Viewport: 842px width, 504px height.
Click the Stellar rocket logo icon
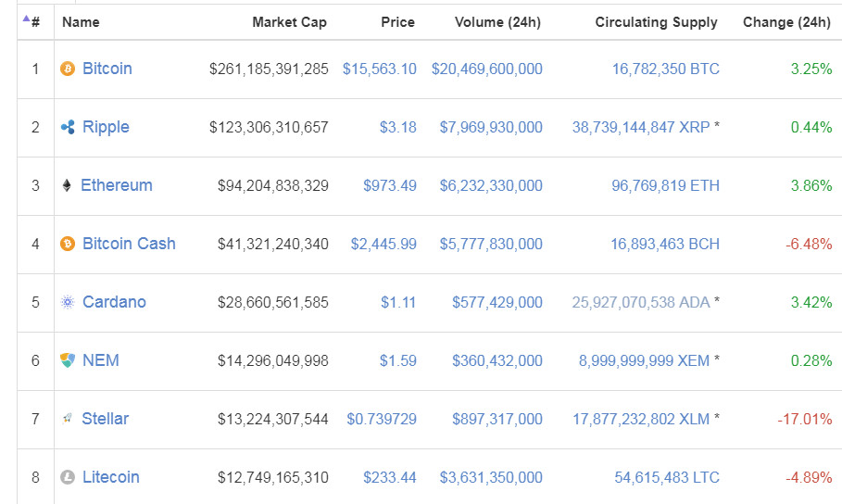[67, 419]
